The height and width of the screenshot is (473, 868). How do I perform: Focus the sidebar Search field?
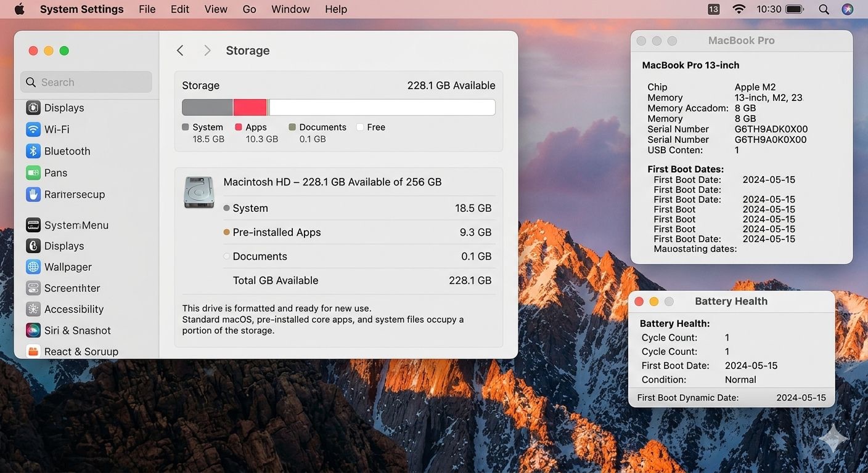click(x=86, y=82)
